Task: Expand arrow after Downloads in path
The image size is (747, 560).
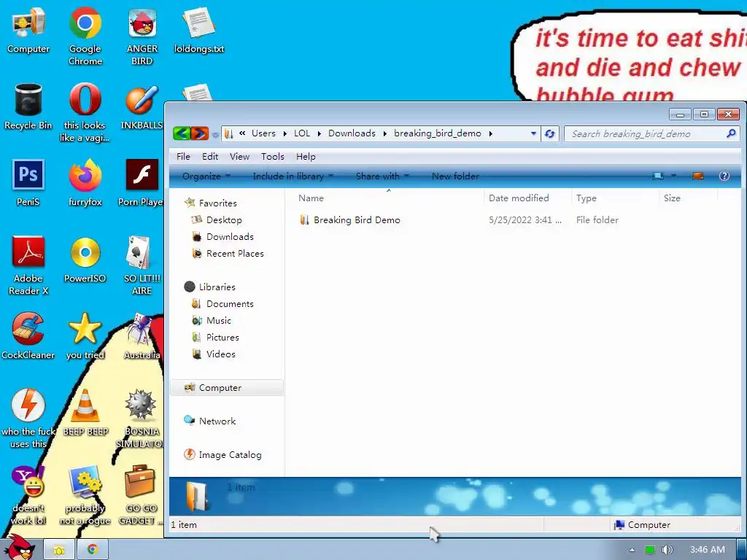Action: [385, 134]
